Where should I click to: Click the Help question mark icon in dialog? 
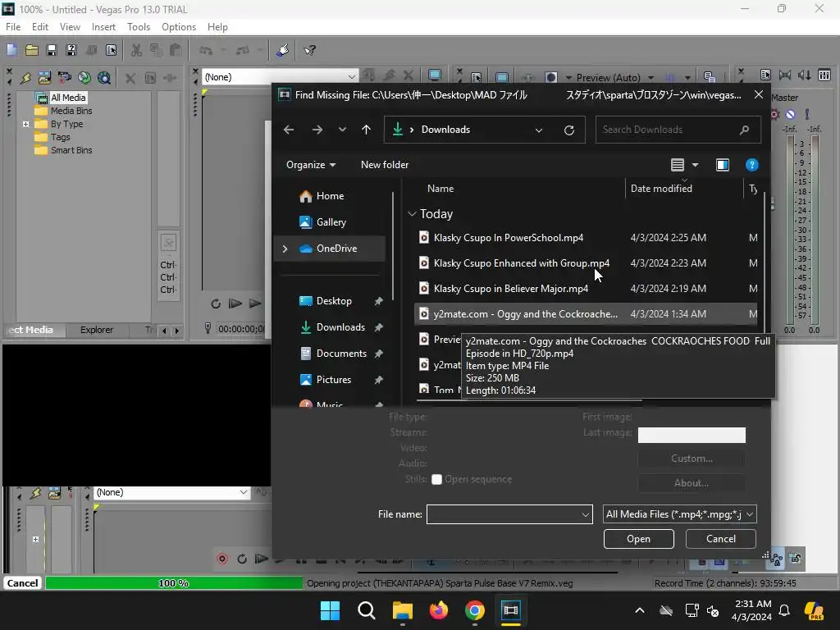[751, 165]
